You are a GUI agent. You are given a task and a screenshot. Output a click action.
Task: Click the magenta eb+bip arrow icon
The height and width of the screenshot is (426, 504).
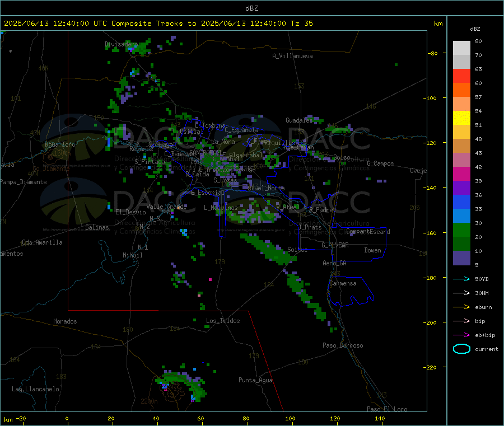[x=461, y=335]
